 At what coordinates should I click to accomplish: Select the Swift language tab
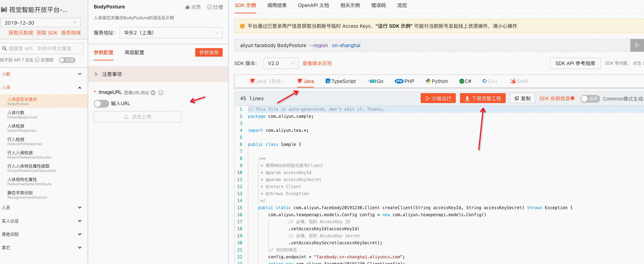[519, 81]
